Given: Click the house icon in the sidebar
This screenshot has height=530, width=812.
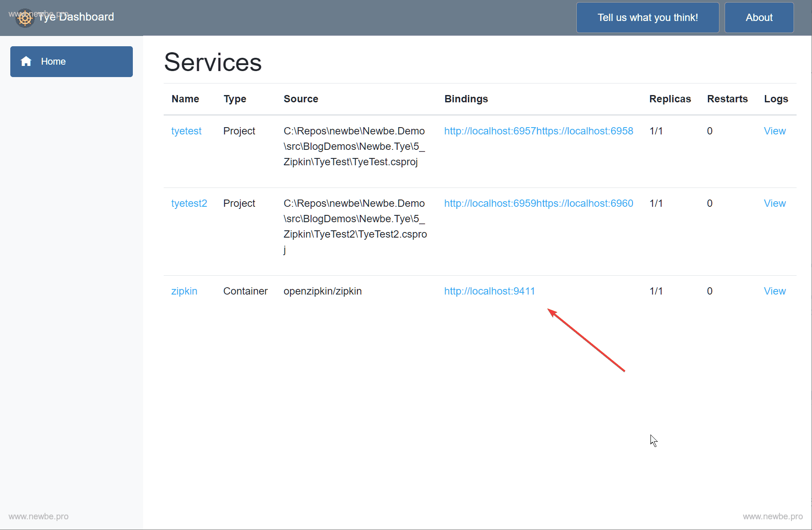Looking at the screenshot, I should 26,62.
